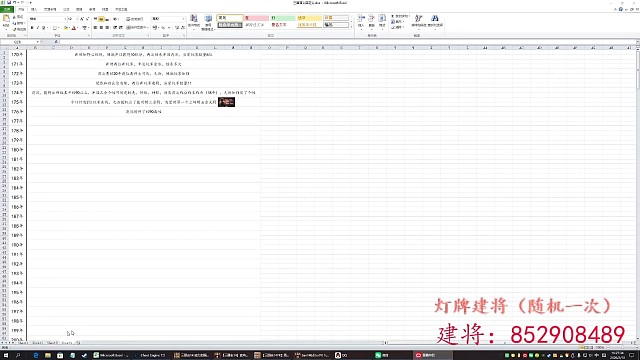Expand the cell styles gallery

351,27
